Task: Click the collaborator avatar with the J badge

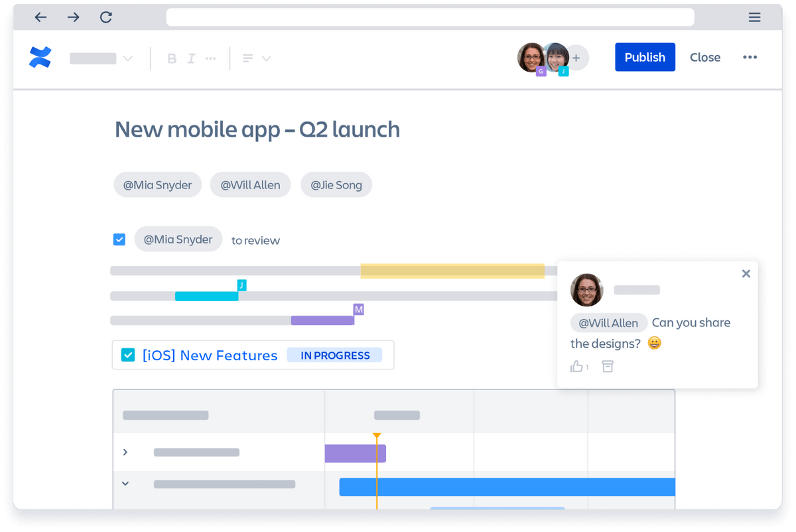Action: 557,58
